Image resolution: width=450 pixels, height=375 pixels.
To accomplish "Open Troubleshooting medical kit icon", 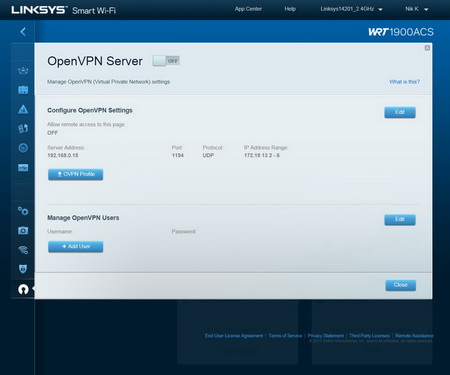I will [x=23, y=230].
